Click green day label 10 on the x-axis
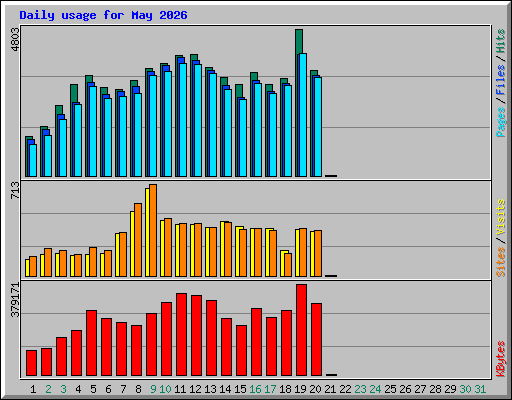Viewport: 512px width, 400px height. 165,389
